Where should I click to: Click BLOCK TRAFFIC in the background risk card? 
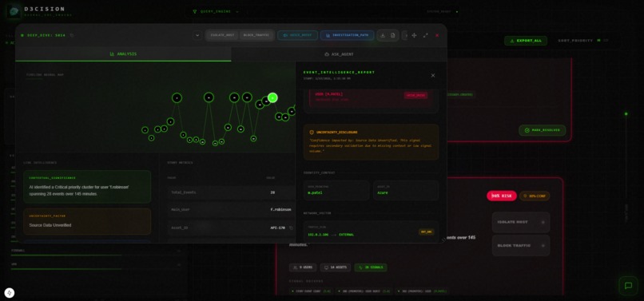(521, 246)
